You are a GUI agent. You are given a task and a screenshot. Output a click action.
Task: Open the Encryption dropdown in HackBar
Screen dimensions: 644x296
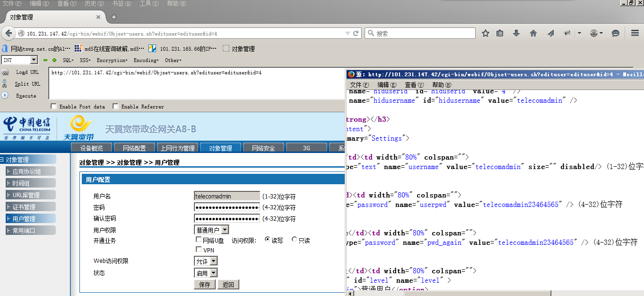pos(112,60)
